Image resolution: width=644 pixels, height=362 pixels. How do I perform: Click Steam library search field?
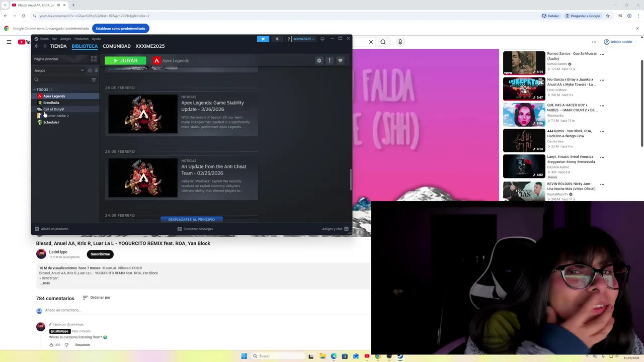[x=60, y=80]
